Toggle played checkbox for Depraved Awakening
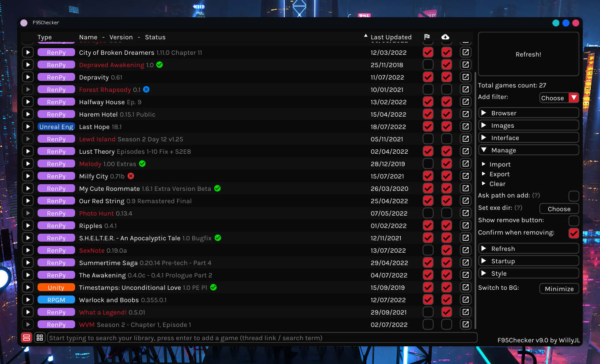The image size is (600, 364). [x=428, y=65]
